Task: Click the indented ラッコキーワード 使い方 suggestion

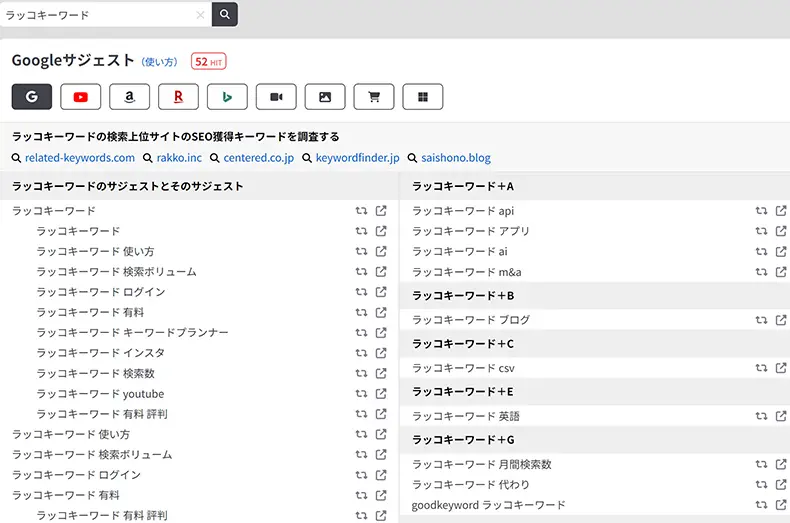Action: point(95,251)
